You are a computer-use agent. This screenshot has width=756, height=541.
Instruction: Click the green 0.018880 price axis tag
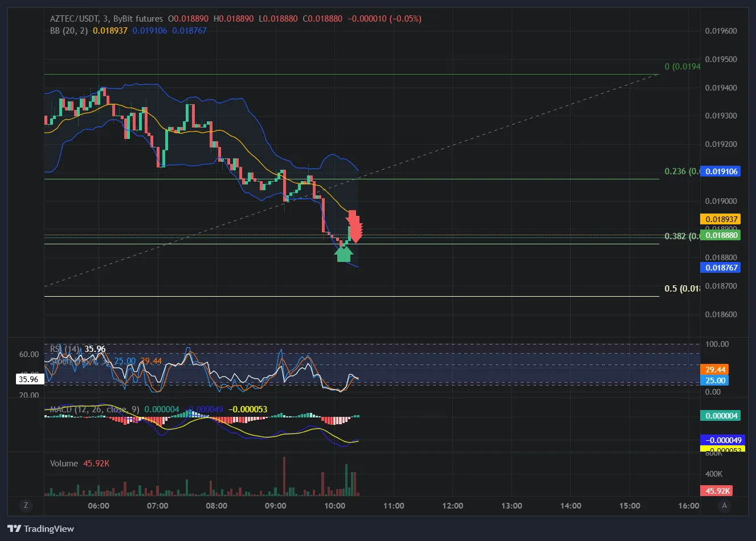[x=721, y=235]
